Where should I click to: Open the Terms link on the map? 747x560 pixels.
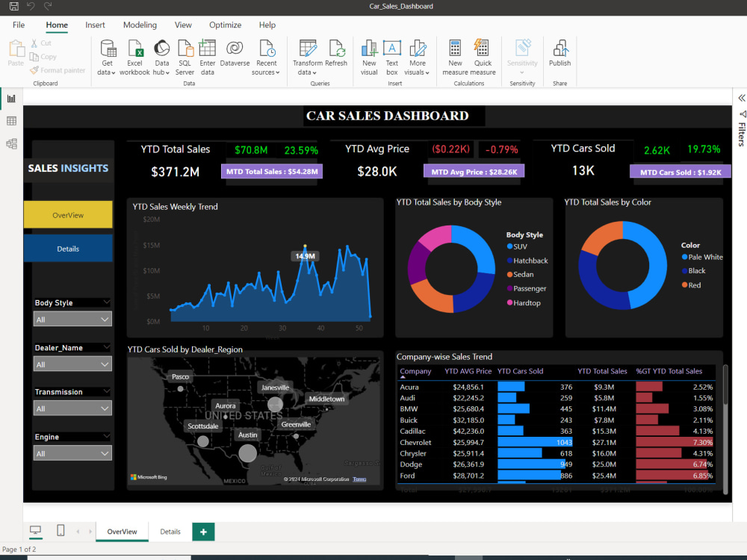(x=359, y=479)
